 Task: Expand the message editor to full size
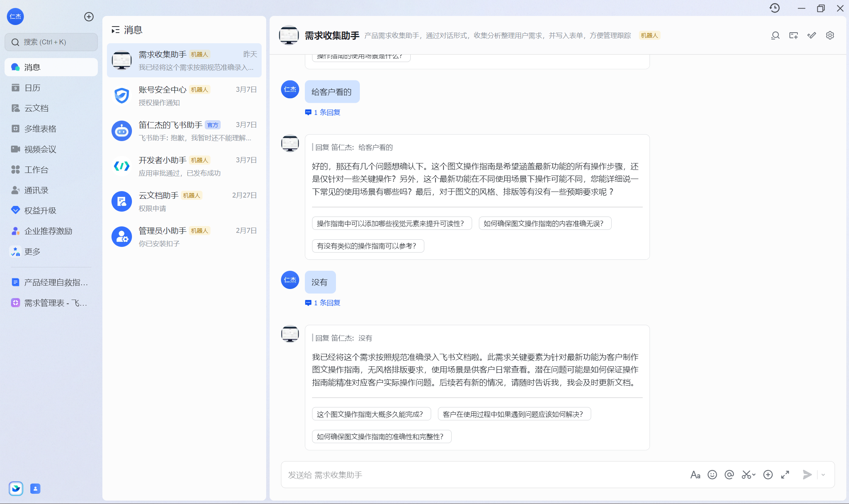click(785, 474)
